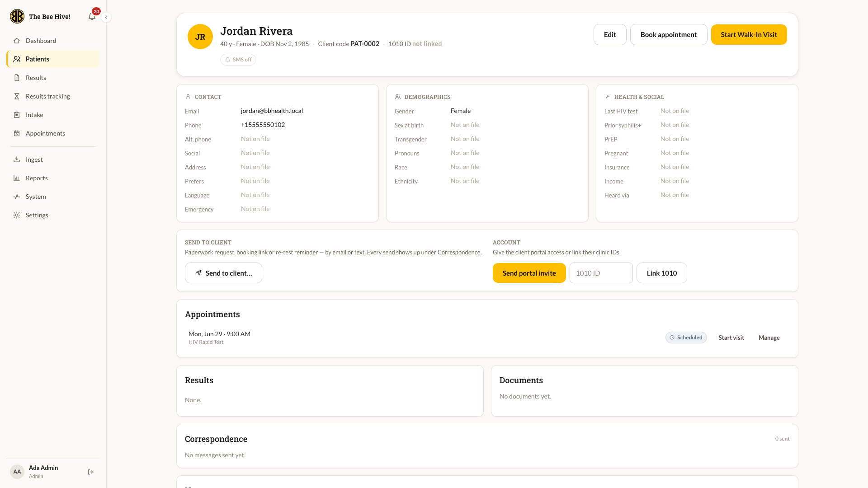This screenshot has width=868, height=488.
Task: Open the Settings sidebar item
Action: coord(53,215)
